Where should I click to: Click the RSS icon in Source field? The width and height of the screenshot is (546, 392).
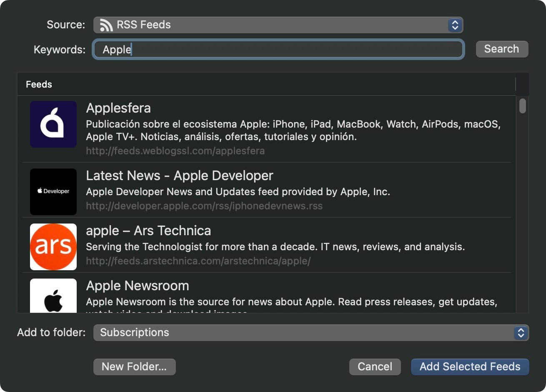pyautogui.click(x=106, y=25)
